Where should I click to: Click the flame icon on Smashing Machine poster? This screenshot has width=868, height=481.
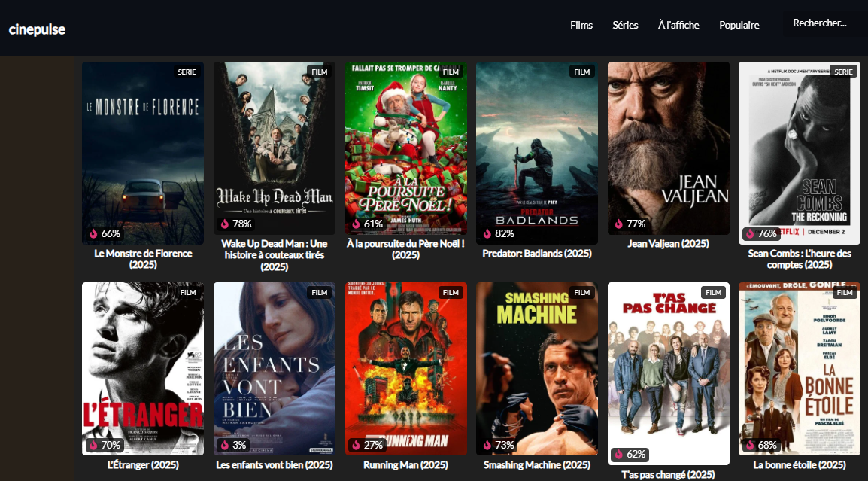click(487, 445)
